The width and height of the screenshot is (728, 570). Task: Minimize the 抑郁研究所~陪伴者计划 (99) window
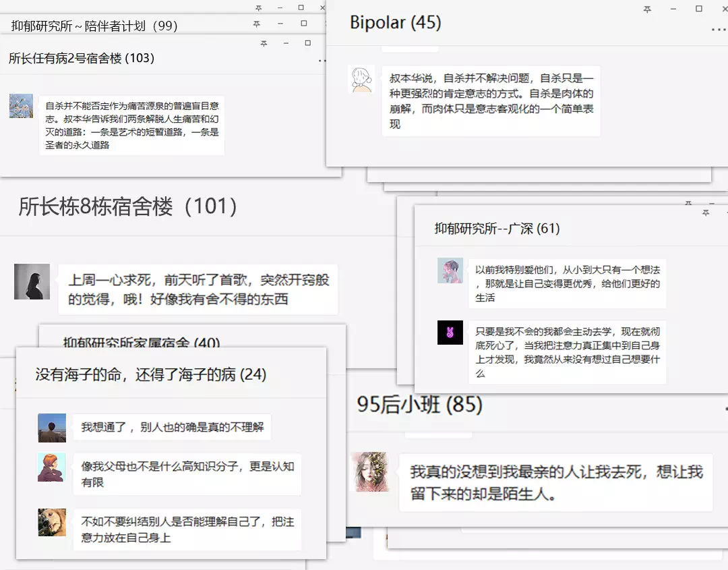click(280, 23)
